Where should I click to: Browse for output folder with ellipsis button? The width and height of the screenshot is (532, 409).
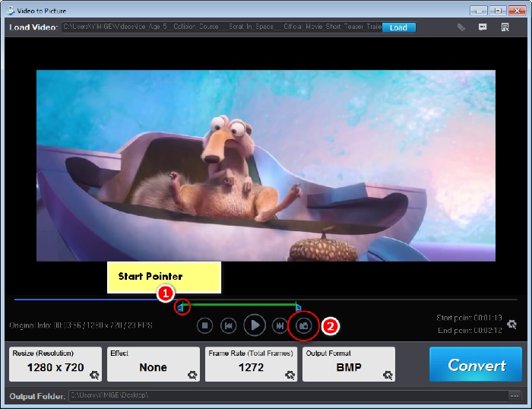[515, 396]
